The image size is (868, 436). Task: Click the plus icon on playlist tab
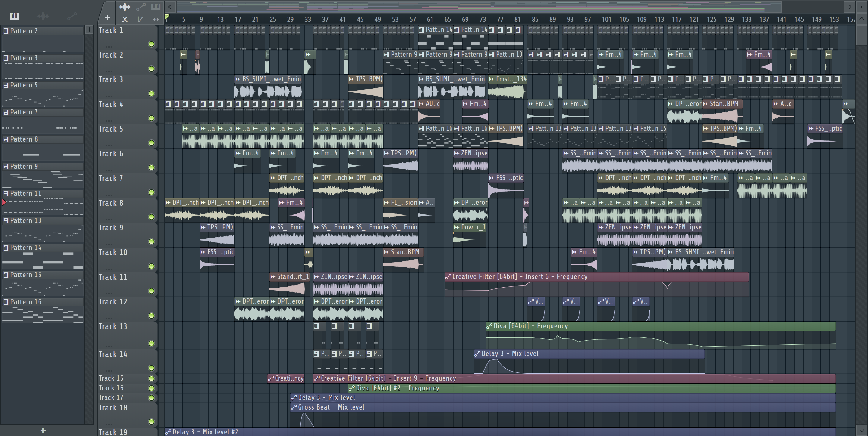coord(108,18)
